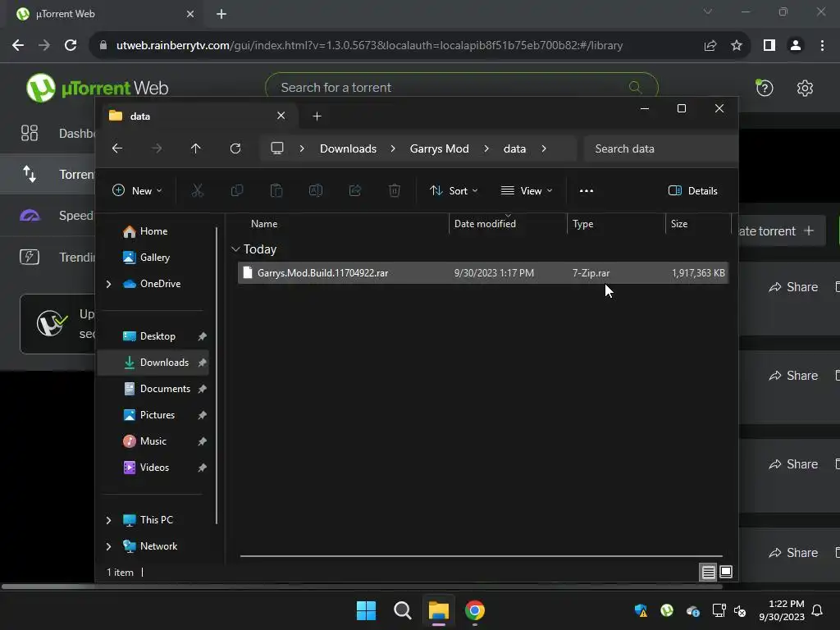Open a new Chrome tab
Viewport: 840px width, 630px height.
click(221, 14)
